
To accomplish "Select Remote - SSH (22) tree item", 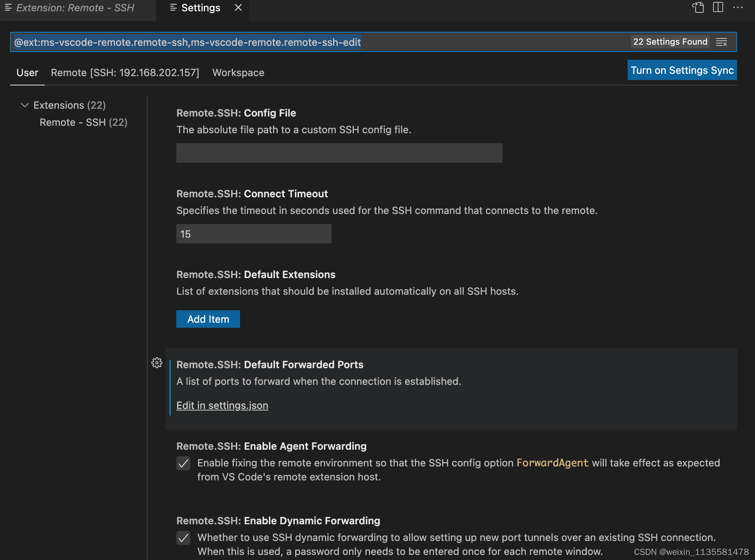I will 84,122.
